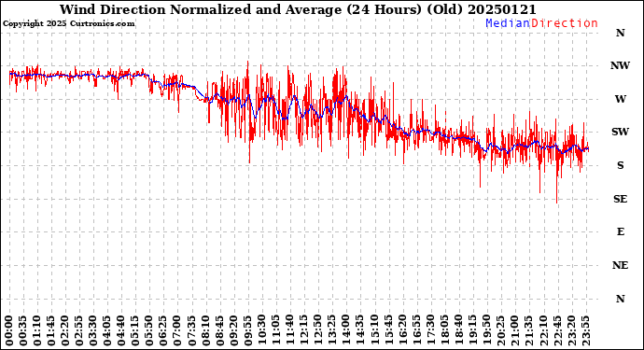Click the 10:30 time axis label
The height and width of the screenshot is (350, 644).
[x=261, y=330]
